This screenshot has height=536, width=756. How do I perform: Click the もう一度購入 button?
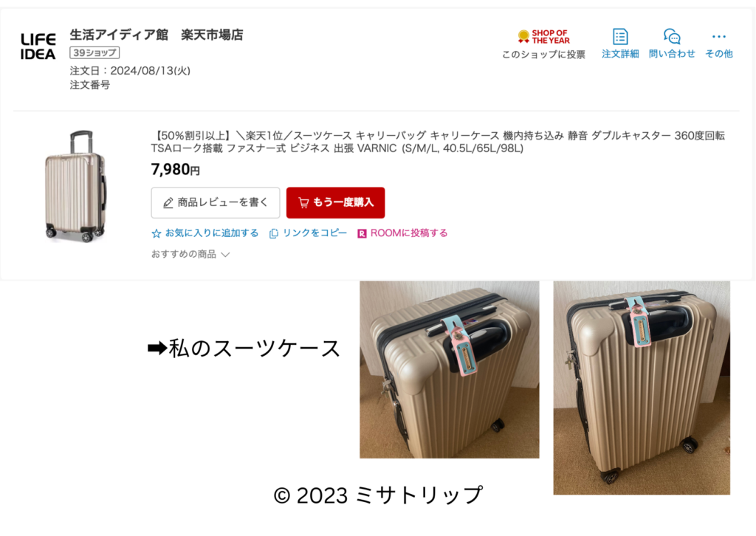pyautogui.click(x=336, y=203)
